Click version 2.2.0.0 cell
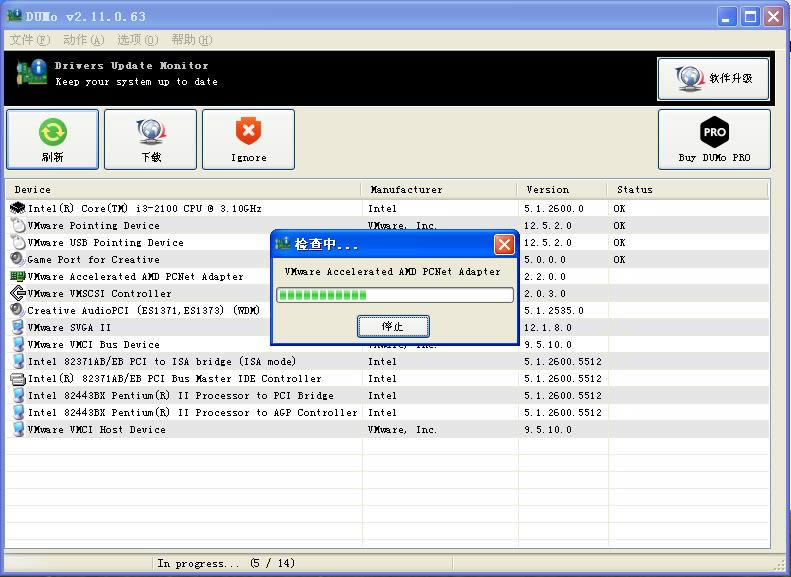The image size is (791, 577). (x=544, y=276)
